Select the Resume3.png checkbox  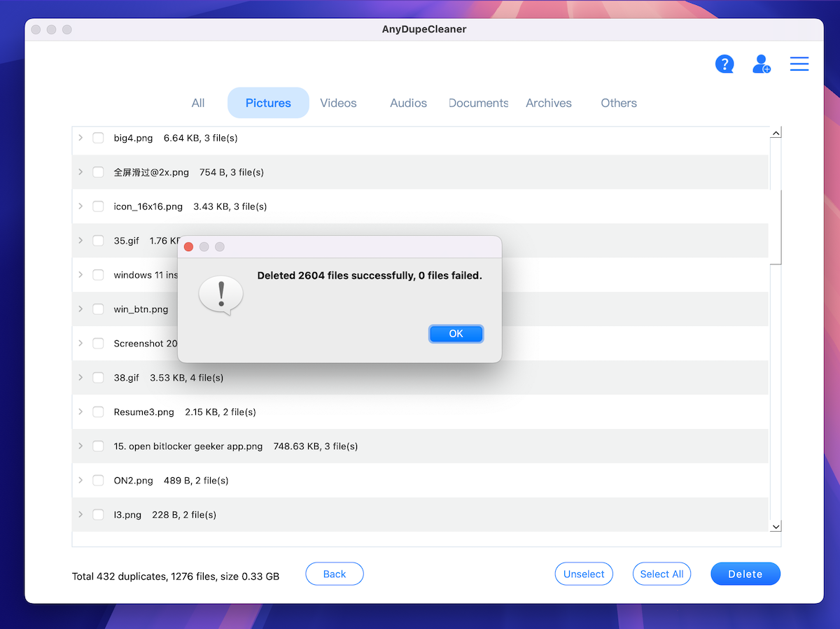point(98,412)
